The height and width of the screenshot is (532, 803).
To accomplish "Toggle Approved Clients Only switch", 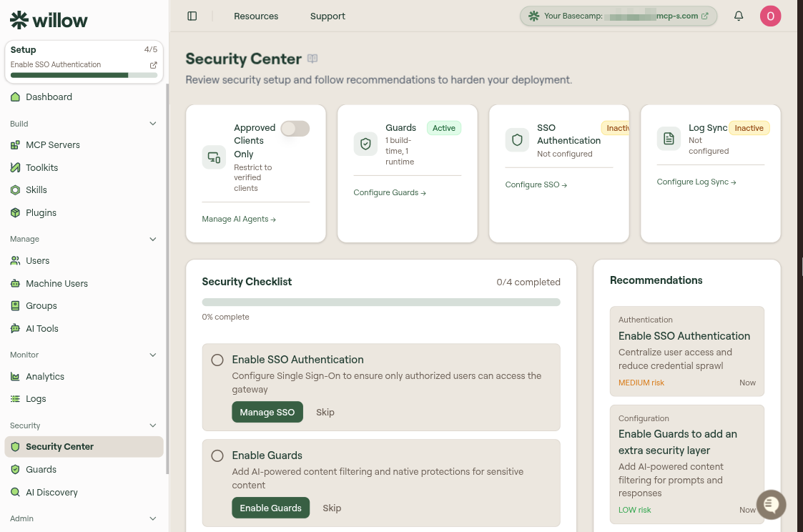I will tap(295, 129).
